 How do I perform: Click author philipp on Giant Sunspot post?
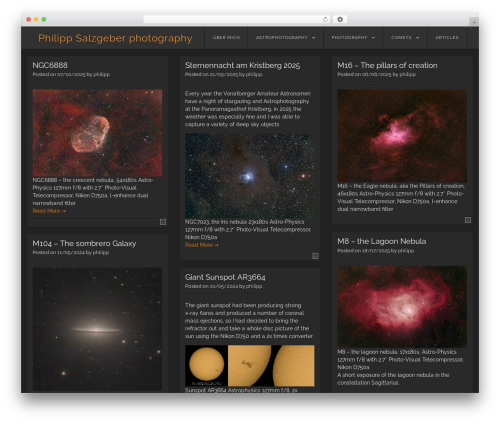click(x=254, y=287)
